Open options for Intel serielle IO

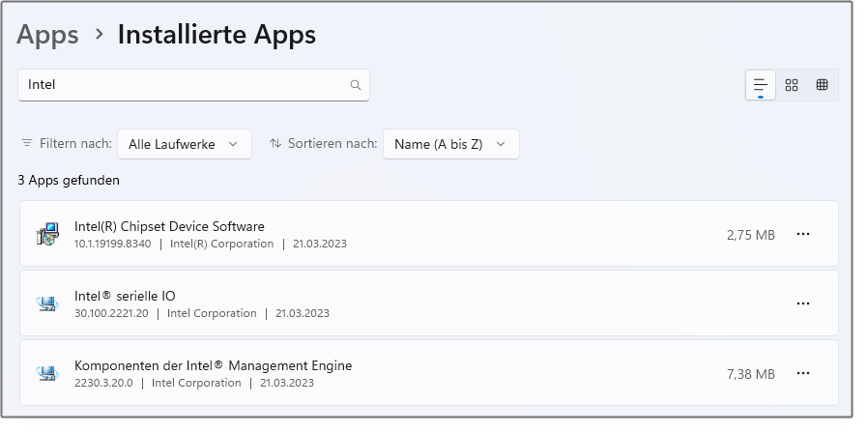click(803, 303)
